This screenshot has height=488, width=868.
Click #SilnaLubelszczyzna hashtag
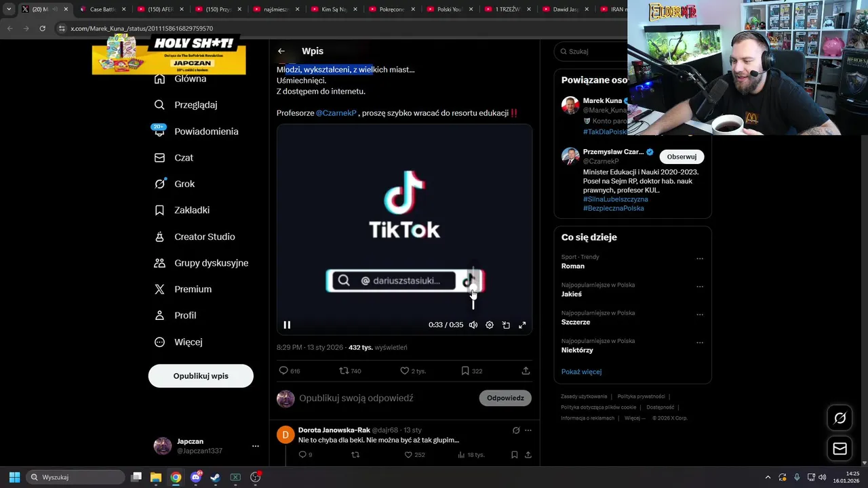616,199
